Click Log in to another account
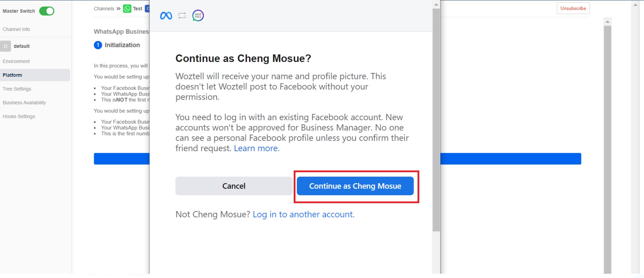644x278 pixels. pos(304,214)
